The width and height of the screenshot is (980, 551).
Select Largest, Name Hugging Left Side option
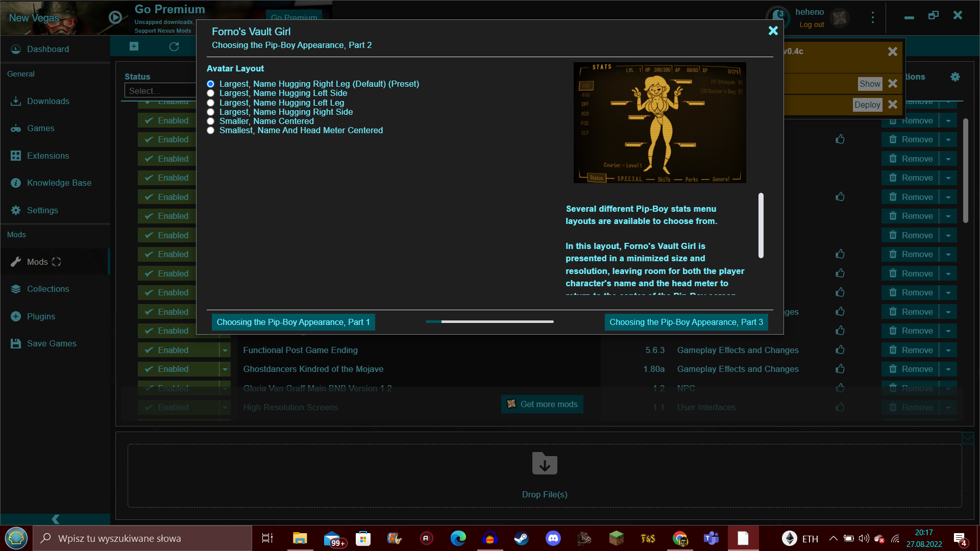(210, 93)
